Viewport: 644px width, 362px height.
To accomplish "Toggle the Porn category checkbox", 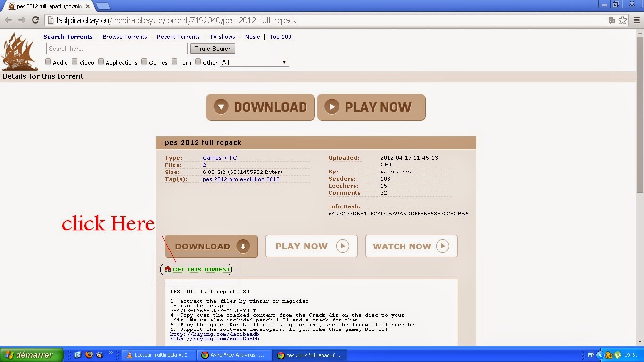I will 174,62.
